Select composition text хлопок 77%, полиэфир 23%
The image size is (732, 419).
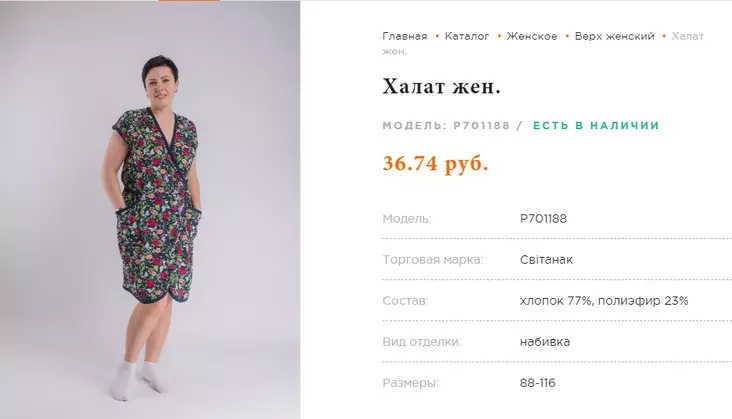click(604, 301)
